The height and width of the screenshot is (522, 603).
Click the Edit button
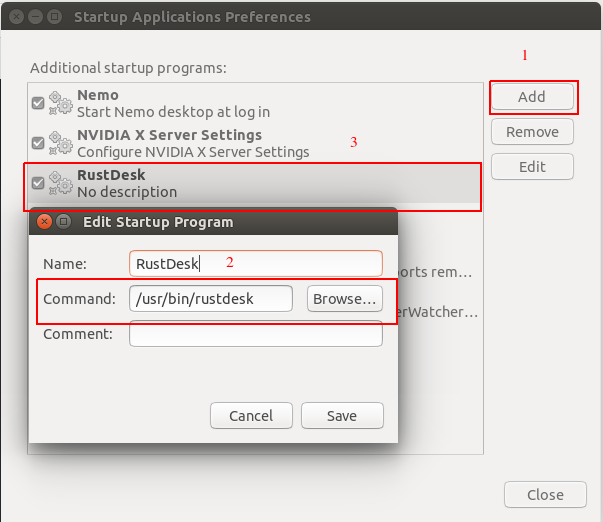[x=531, y=167]
